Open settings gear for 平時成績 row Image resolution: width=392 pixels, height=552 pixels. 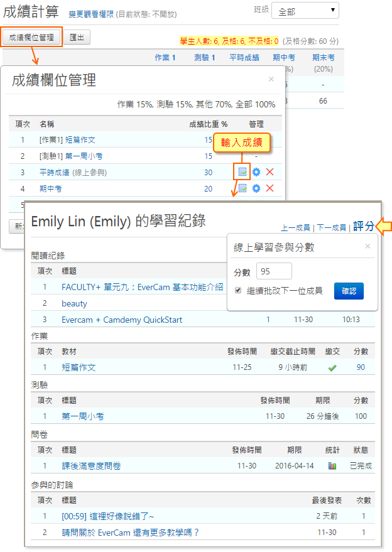(x=256, y=171)
